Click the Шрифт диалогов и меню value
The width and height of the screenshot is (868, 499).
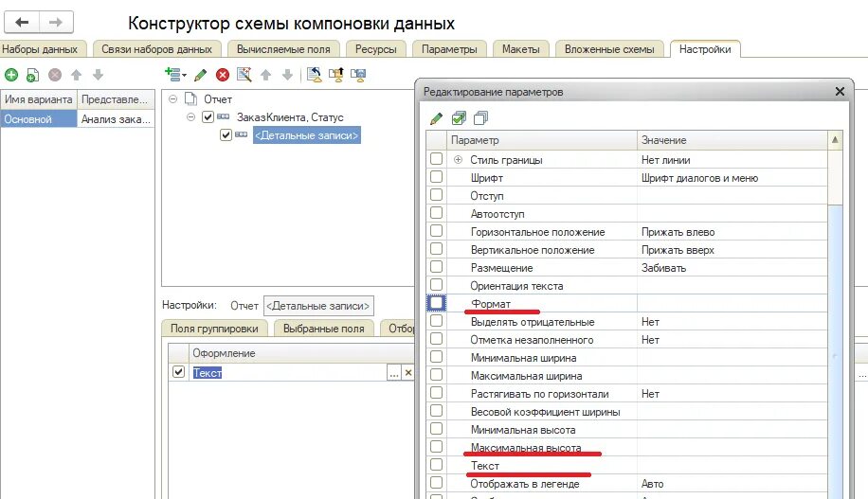coord(732,178)
